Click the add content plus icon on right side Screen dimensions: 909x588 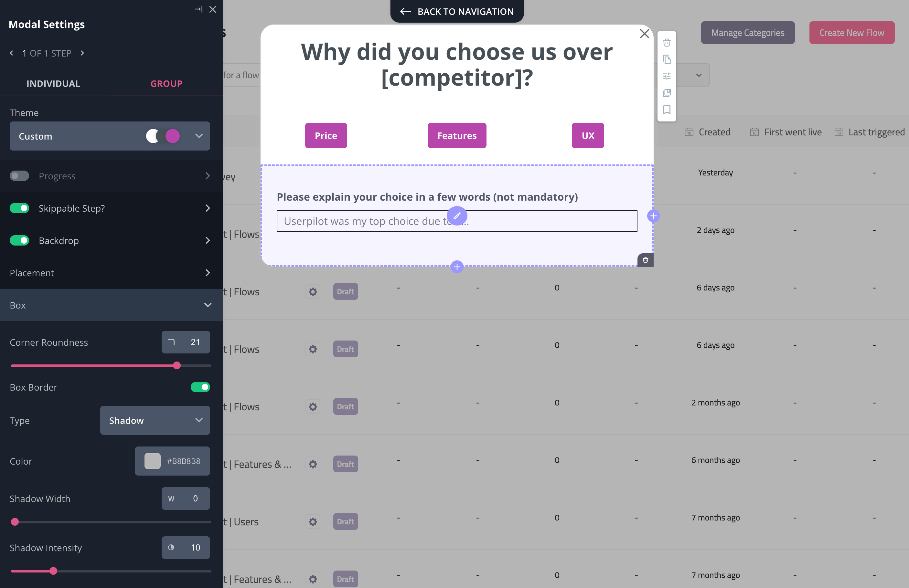point(653,216)
